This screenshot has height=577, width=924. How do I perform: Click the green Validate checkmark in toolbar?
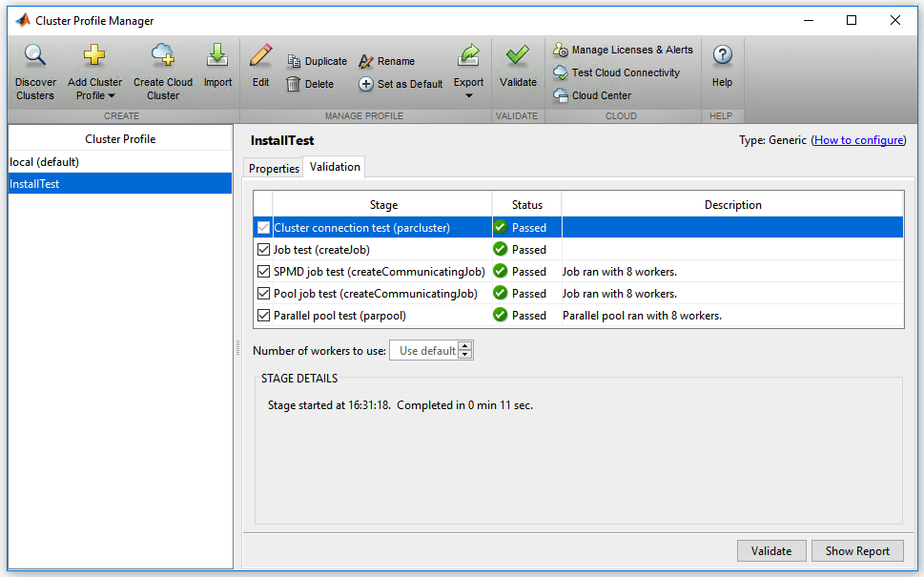coord(518,56)
